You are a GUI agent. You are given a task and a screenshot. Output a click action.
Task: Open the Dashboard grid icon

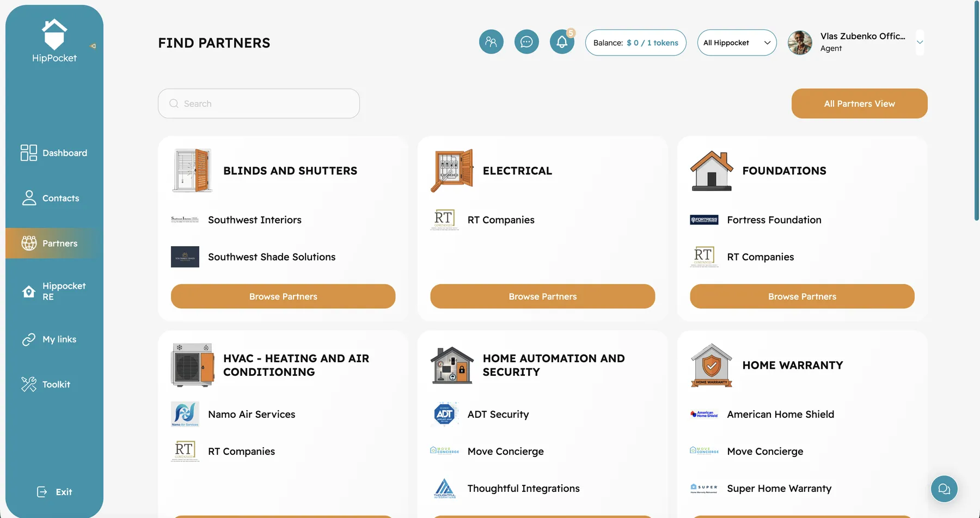pyautogui.click(x=29, y=153)
